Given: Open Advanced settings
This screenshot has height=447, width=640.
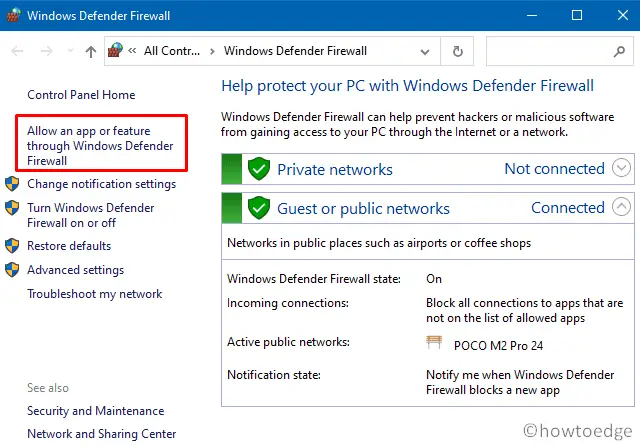Looking at the screenshot, I should pyautogui.click(x=76, y=270).
